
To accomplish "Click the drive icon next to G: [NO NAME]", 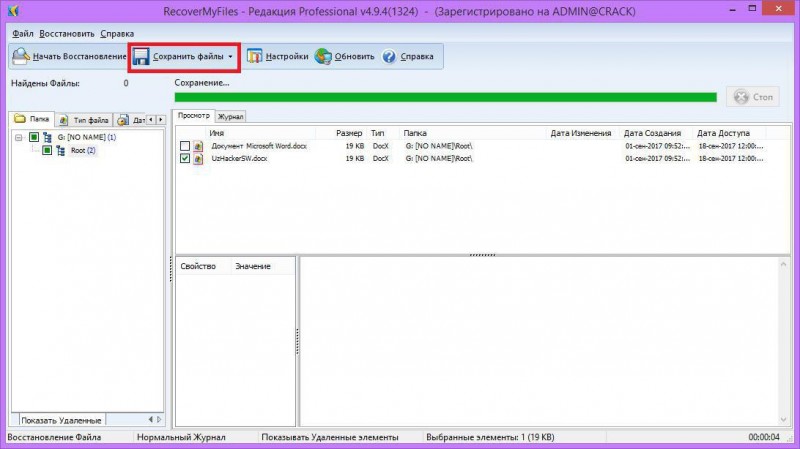I will [47, 137].
